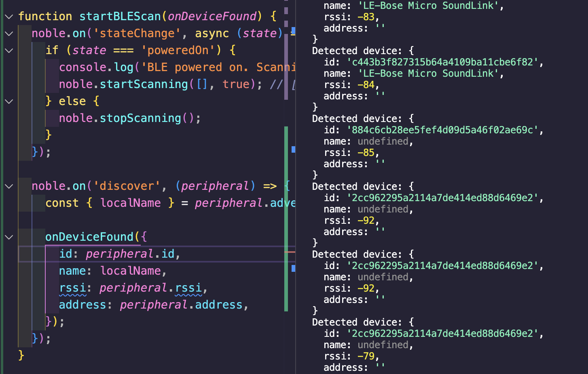The image size is (588, 374).
Task: Collapse the noble.on 'discover' callback
Action: coord(9,186)
